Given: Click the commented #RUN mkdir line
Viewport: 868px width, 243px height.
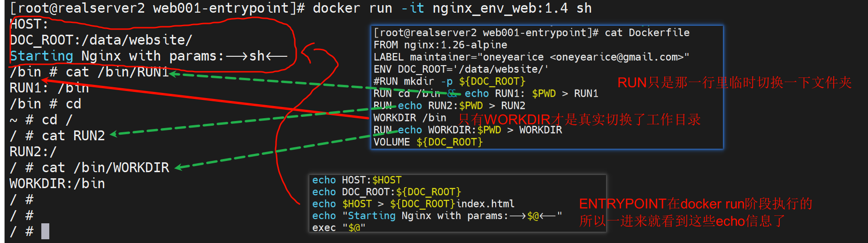Looking at the screenshot, I should tap(449, 82).
